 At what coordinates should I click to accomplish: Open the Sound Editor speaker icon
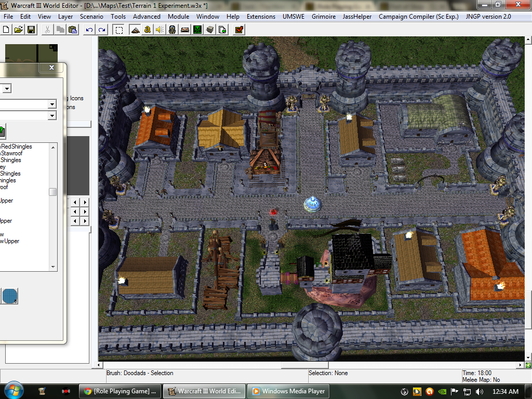(160, 30)
